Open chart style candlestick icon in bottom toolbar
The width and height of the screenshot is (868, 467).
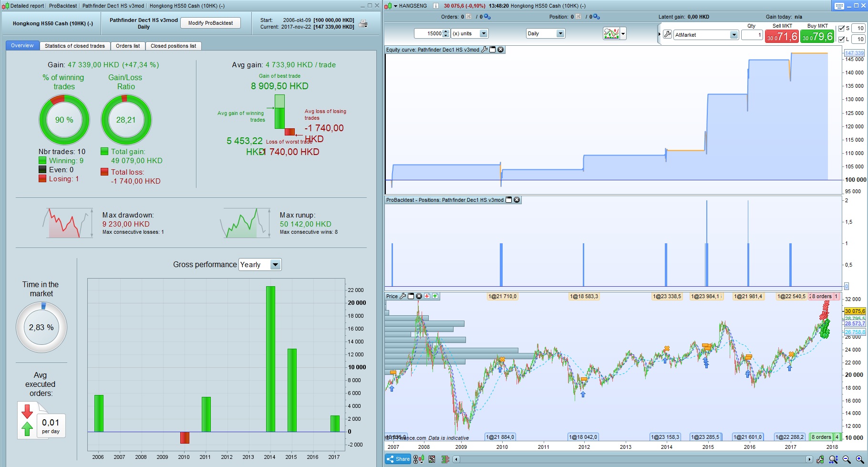418,459
